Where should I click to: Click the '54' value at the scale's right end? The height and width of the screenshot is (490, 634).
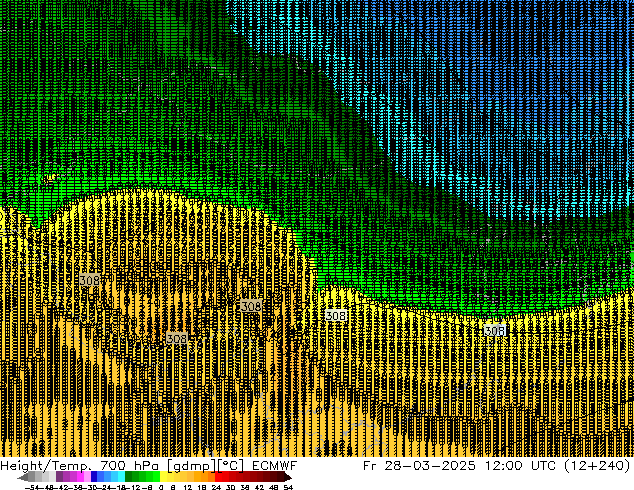point(288,487)
